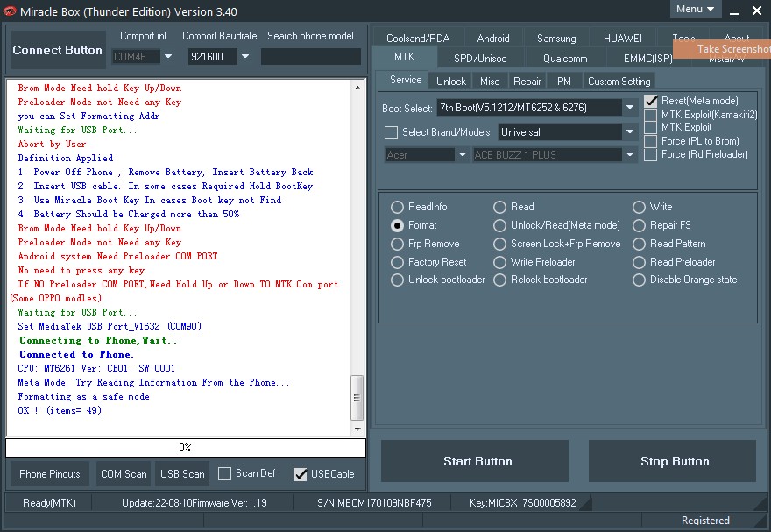Enable the Force (PL to Brom) checkbox
771x532 pixels.
click(650, 142)
